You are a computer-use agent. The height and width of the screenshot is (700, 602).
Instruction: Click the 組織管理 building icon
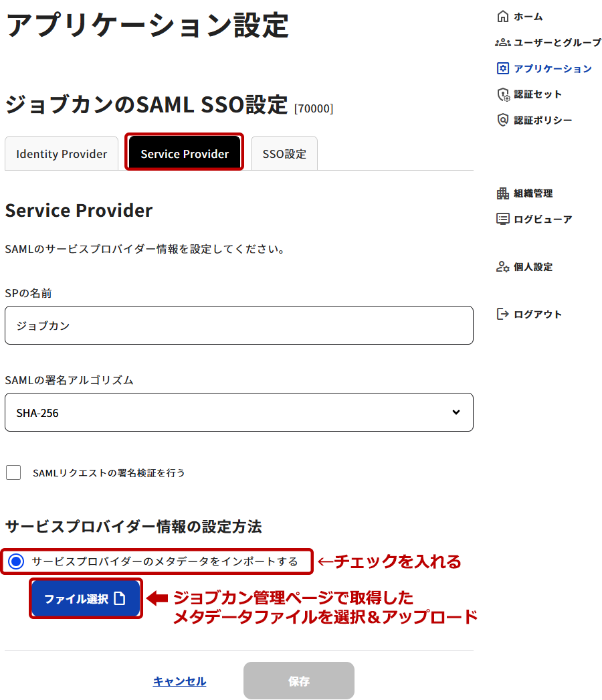(503, 193)
